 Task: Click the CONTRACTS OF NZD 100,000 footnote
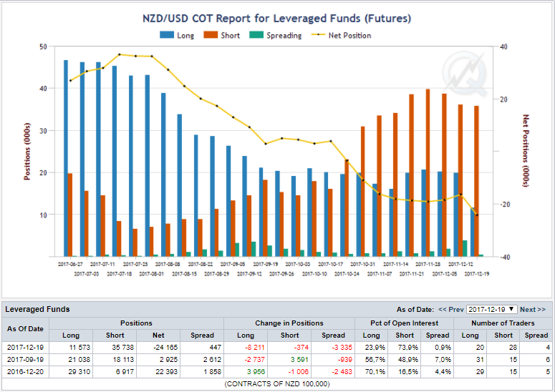[277, 384]
